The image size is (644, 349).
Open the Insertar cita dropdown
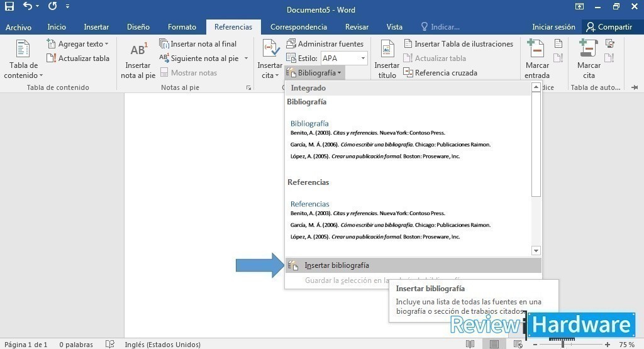point(269,60)
